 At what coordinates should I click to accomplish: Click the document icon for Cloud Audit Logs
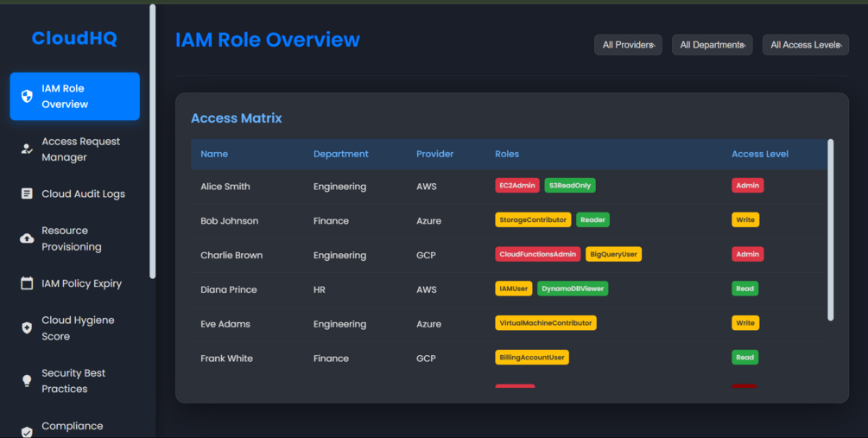click(x=27, y=194)
